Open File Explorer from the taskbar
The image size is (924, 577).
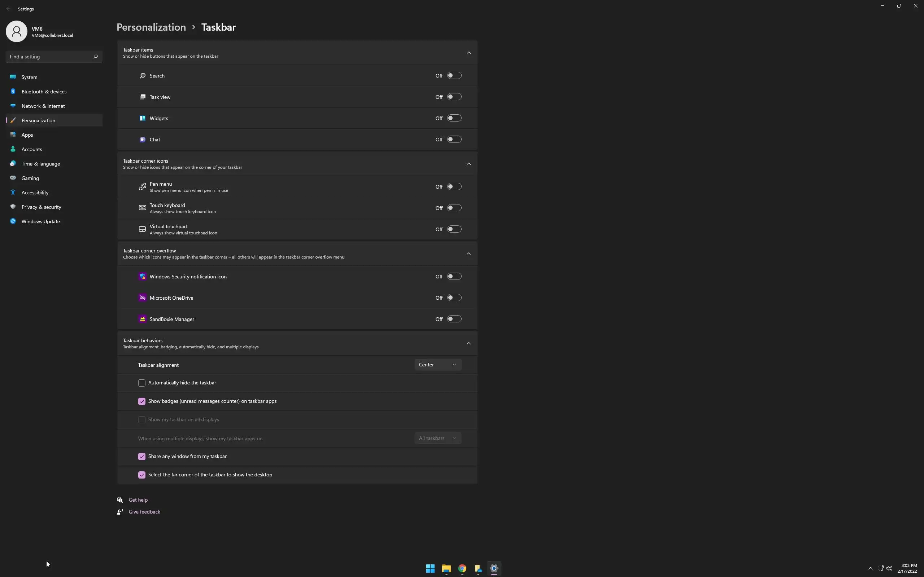click(446, 568)
